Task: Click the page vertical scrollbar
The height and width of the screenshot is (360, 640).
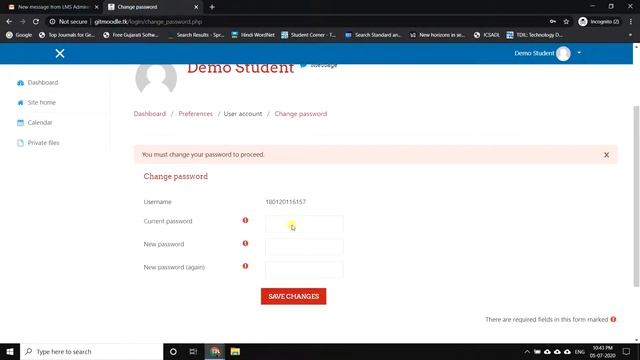Action: (636, 196)
